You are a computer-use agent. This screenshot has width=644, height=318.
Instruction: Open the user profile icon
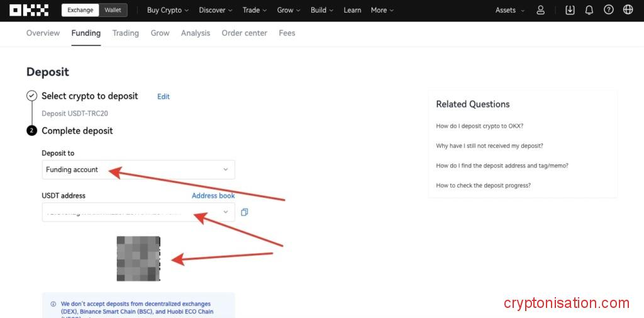(541, 10)
